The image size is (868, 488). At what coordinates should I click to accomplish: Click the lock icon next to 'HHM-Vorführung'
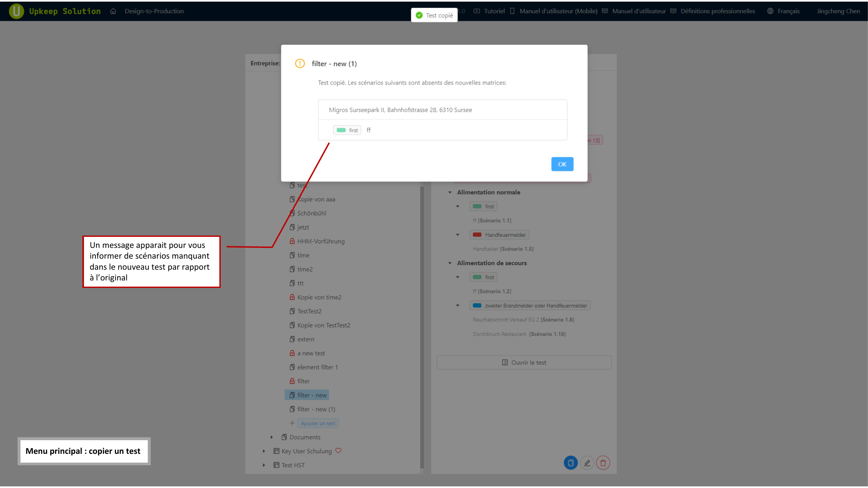coord(292,241)
